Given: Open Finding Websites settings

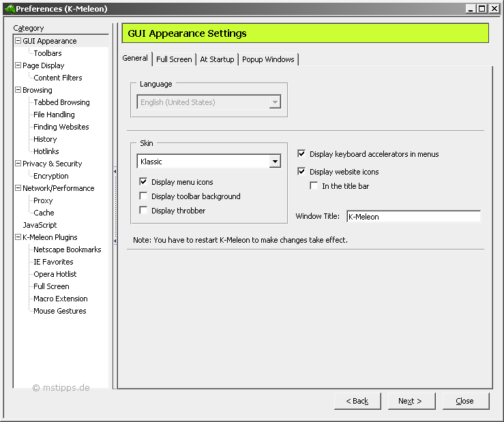Looking at the screenshot, I should [61, 127].
